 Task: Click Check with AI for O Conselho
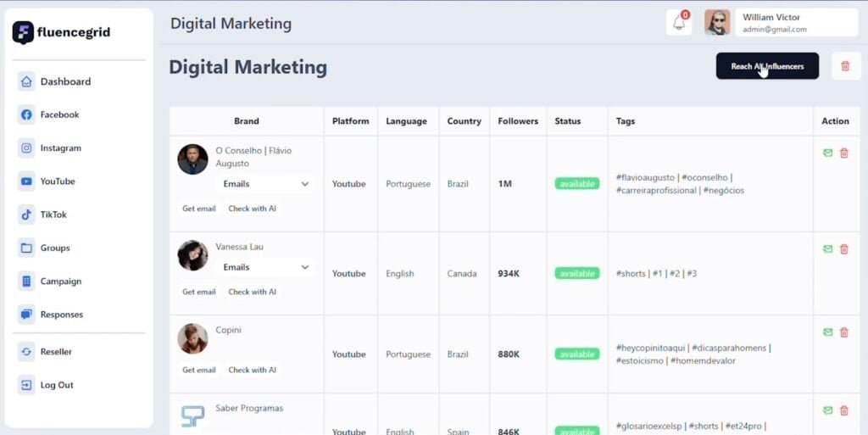(252, 209)
